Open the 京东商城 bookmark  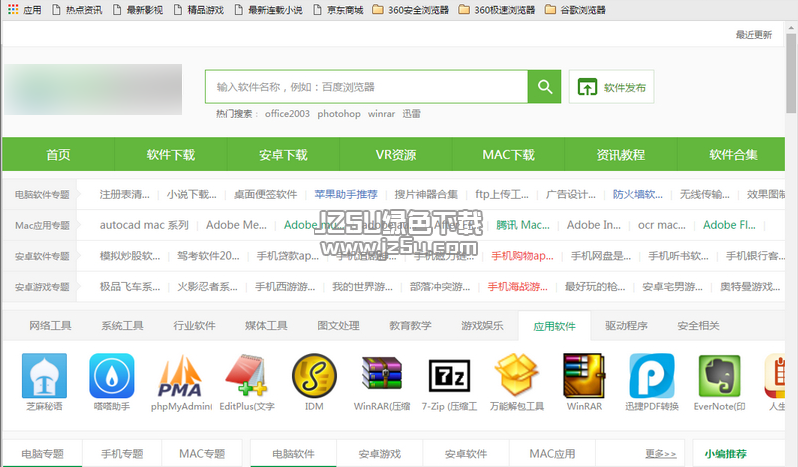338,10
